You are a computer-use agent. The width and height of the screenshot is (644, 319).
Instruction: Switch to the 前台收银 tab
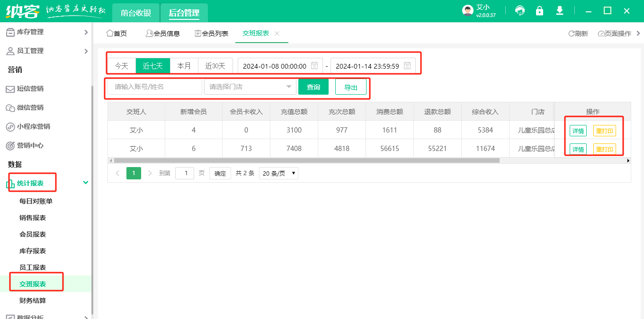pos(135,13)
